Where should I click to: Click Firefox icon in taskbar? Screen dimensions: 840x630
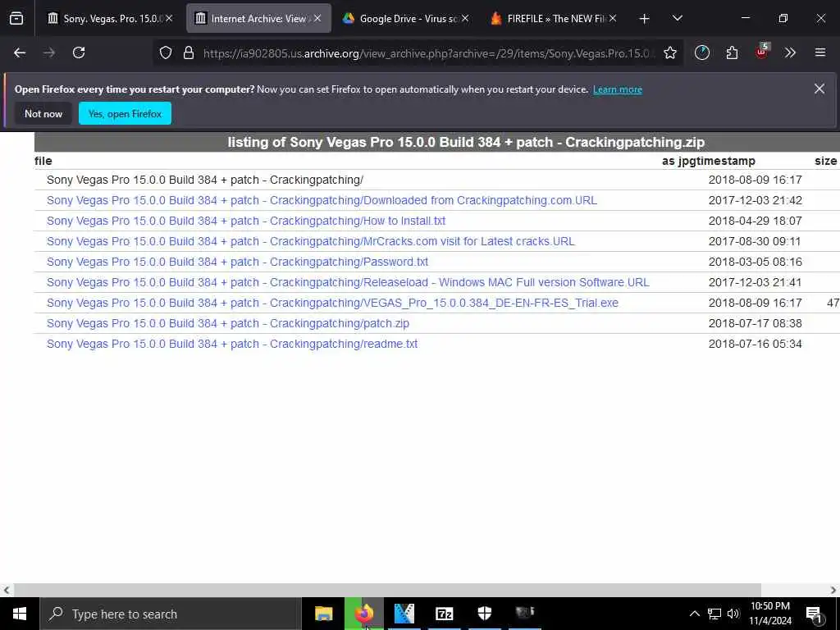pos(363,614)
